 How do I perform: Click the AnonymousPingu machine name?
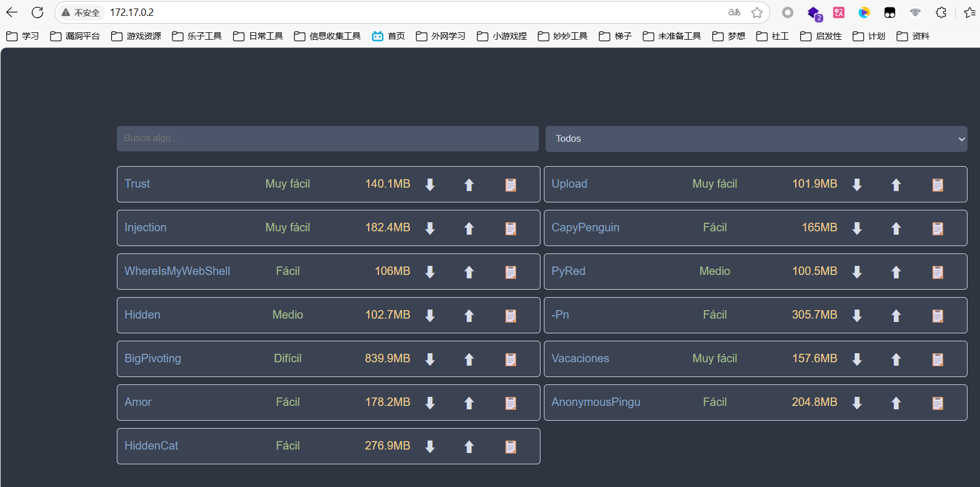tap(596, 402)
